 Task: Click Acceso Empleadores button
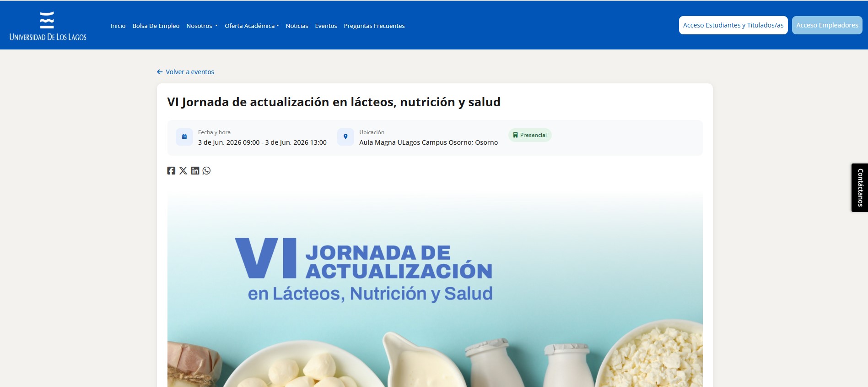click(827, 25)
